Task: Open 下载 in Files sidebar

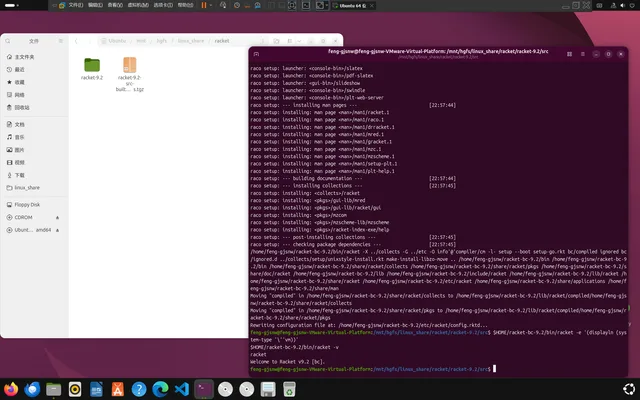Action: pos(34,175)
